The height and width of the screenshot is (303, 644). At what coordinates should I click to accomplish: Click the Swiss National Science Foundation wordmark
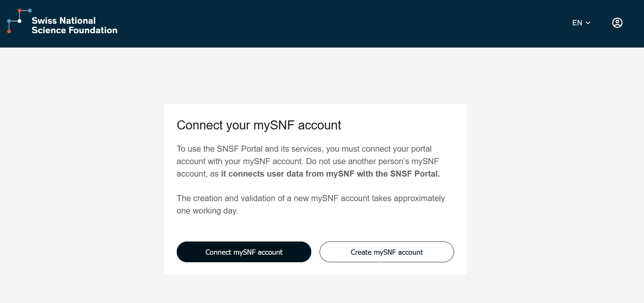(x=74, y=25)
